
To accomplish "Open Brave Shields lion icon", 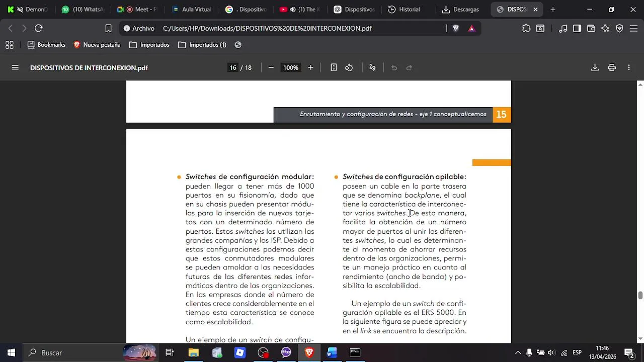I will point(456,29).
